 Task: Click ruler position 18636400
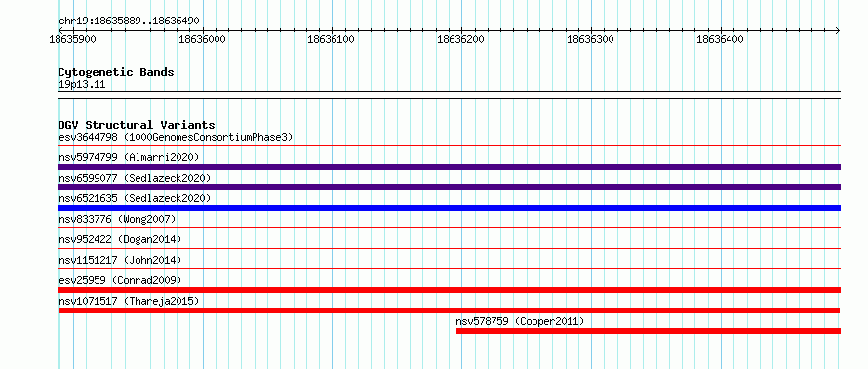pyautogui.click(x=720, y=39)
